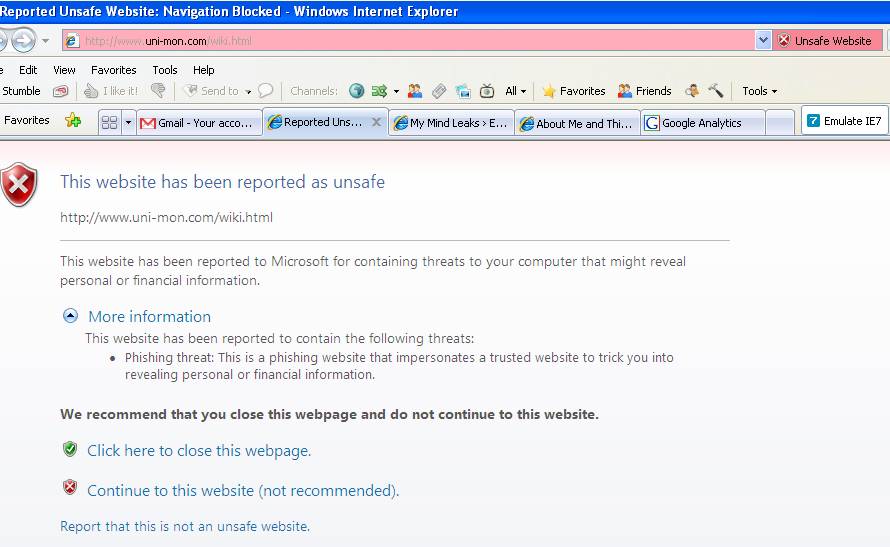Screen dimensions: 890x547
Task: Click the large red shield warning icon
Action: coord(19,185)
